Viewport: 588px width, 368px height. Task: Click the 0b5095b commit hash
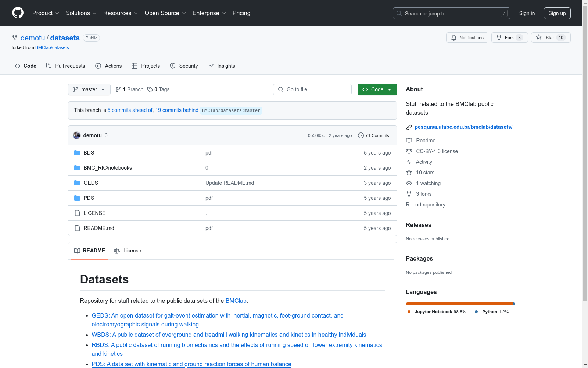[x=316, y=135]
